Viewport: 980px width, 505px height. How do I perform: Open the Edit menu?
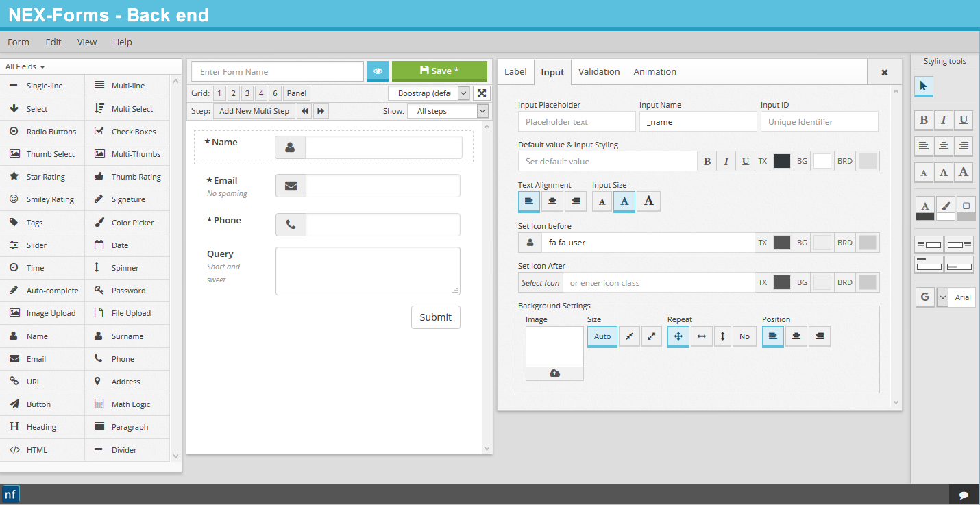(53, 42)
